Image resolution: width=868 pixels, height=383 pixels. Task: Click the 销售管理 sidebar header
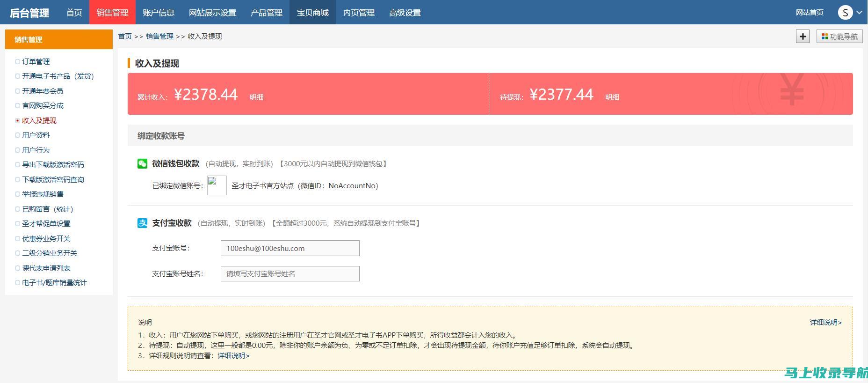(x=59, y=39)
